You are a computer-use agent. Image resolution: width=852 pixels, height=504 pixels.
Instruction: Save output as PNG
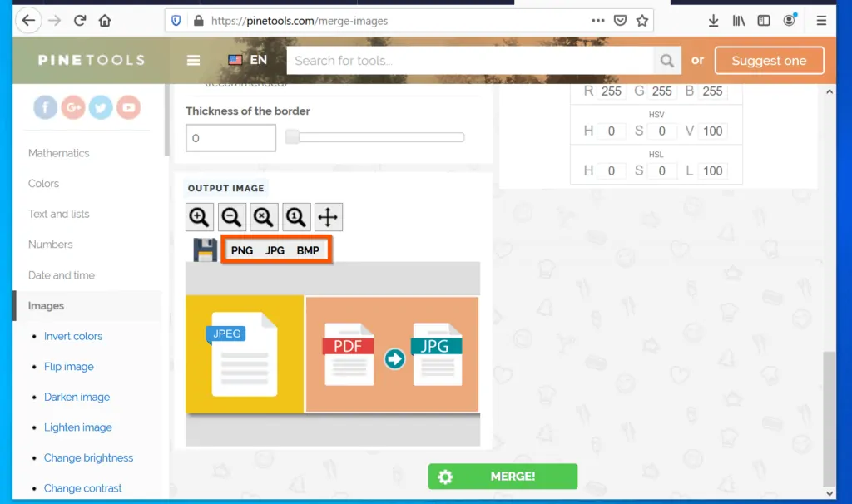[x=242, y=250]
